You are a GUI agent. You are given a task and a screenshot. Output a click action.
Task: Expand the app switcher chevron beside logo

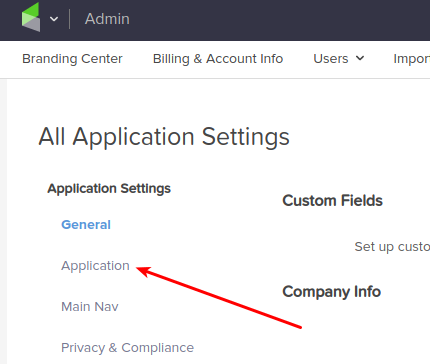54,19
